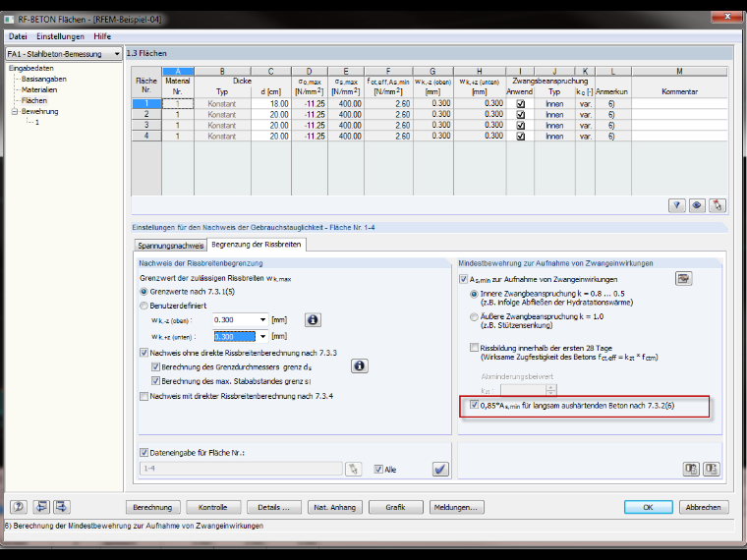Click the kzt Abminderungsbeiwert stepper arrows
Viewport: 747px width, 560px height.
(x=551, y=390)
